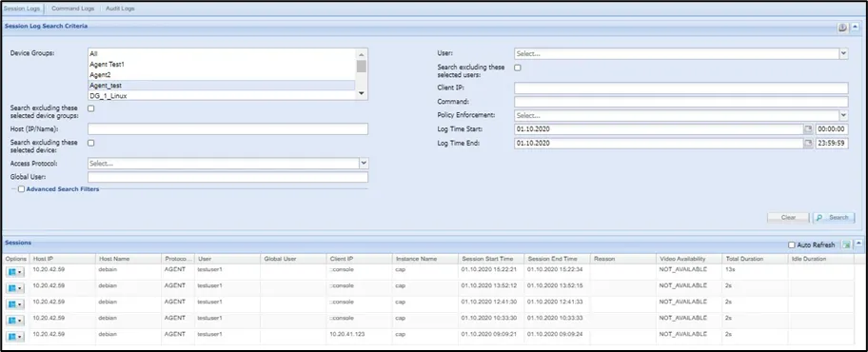Toggle Search excluding these selected device groups

[x=91, y=108]
